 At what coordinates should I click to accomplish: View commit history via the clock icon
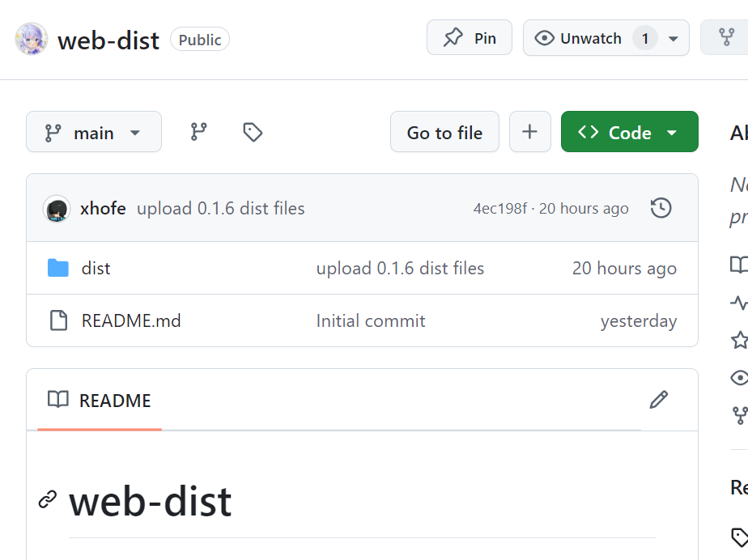(661, 209)
